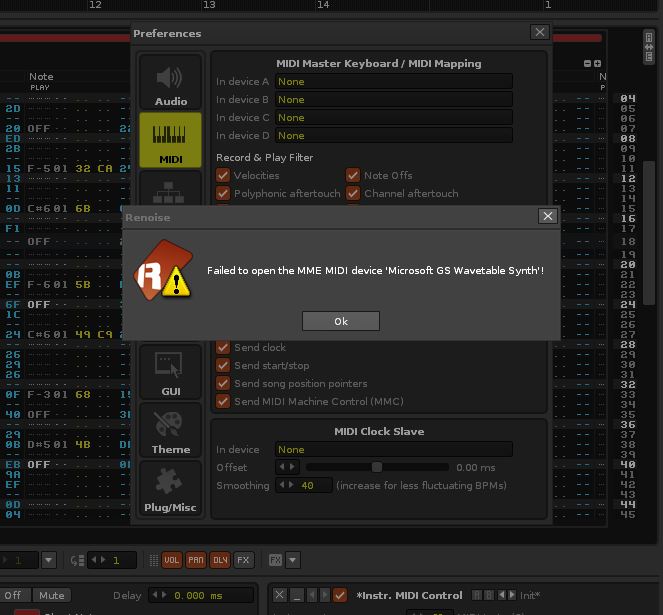Viewport: 663px width, 615px height.
Task: Click the Off button in track panel
Action: [x=14, y=596]
